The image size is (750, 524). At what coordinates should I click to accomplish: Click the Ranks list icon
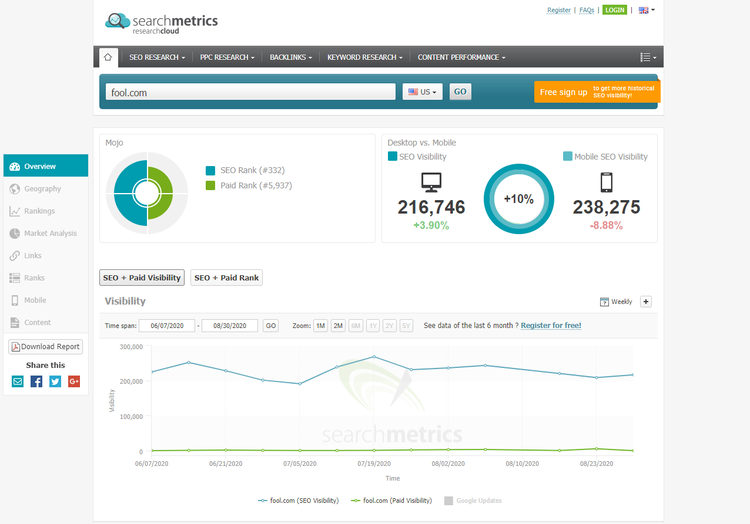coord(15,278)
